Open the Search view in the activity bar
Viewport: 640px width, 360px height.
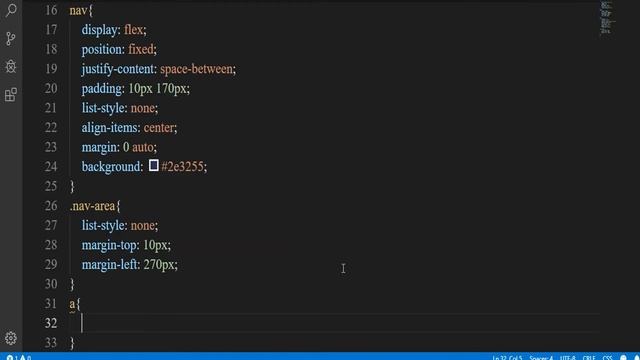[11, 9]
